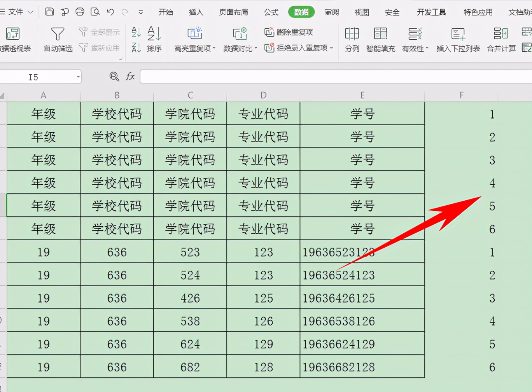Click 插入下拉列表 icon
The height and width of the screenshot is (392, 532).
click(x=458, y=34)
